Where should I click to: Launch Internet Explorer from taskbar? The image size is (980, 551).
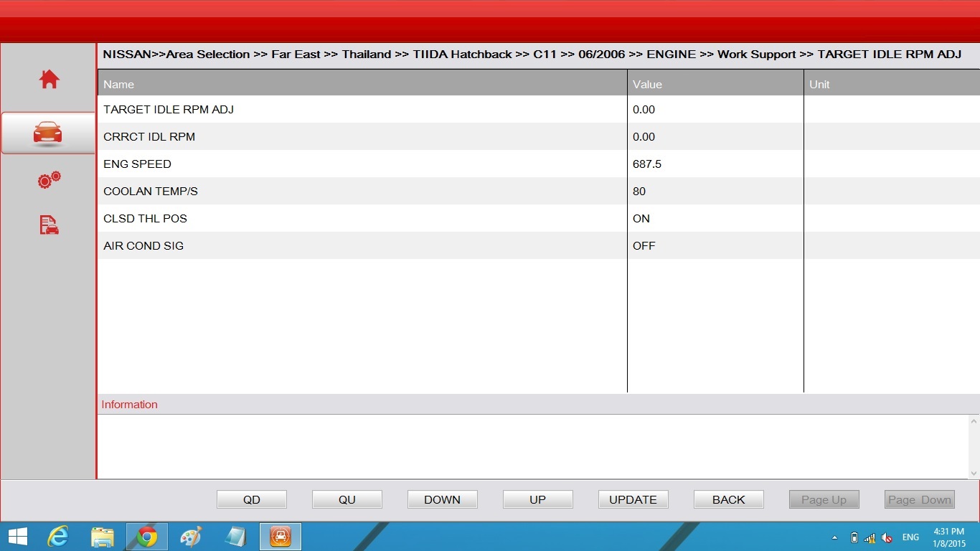point(57,537)
